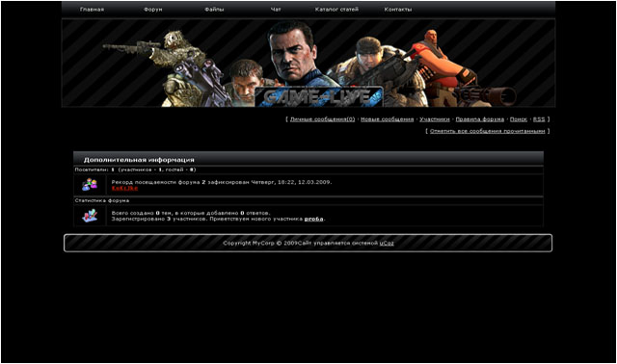Click the GAME-LIVE logo in the banner

(319, 96)
